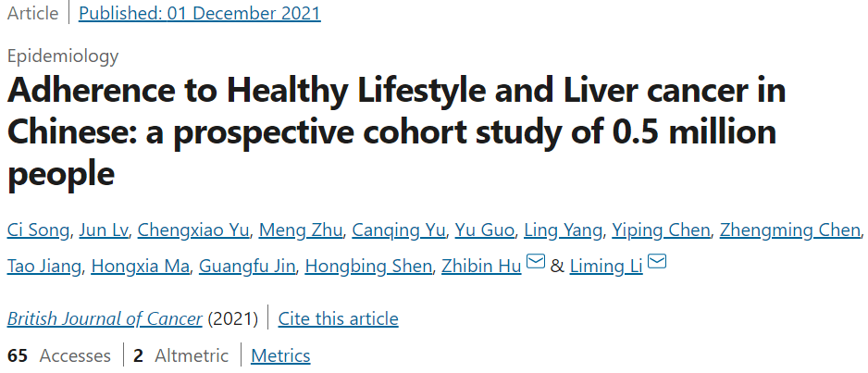Open the published date link
This screenshot has height=373, width=868.
coord(200,14)
